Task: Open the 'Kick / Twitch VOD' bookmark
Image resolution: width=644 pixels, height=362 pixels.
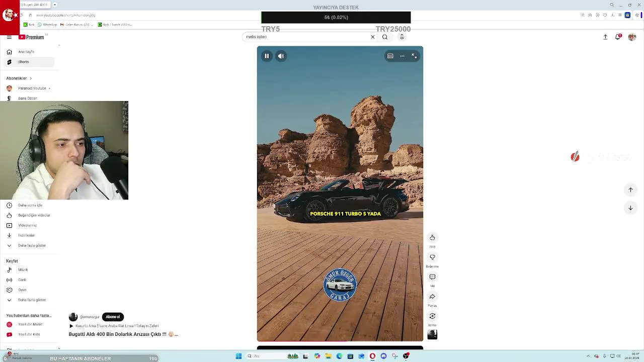Action: pos(115,25)
